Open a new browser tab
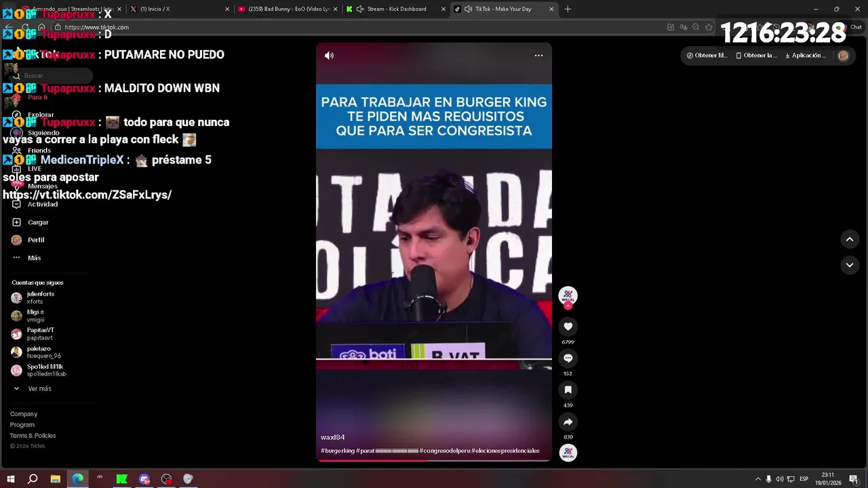Image resolution: width=868 pixels, height=488 pixels. tap(568, 9)
